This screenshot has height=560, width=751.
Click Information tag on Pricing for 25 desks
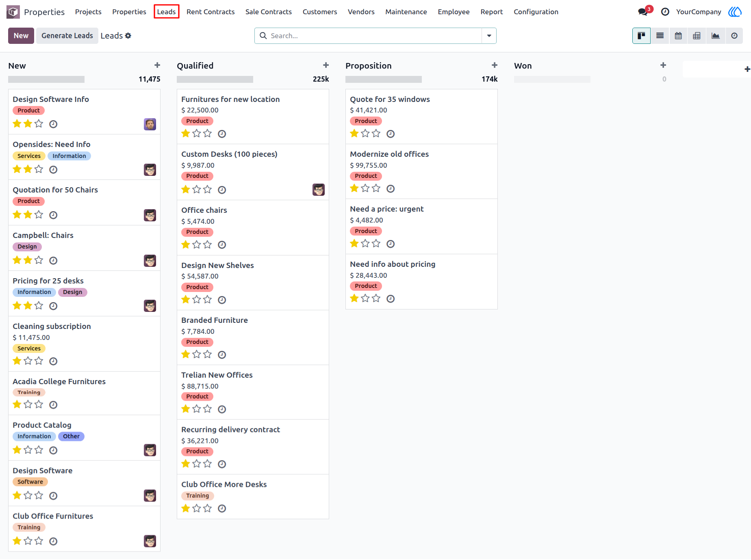(34, 292)
